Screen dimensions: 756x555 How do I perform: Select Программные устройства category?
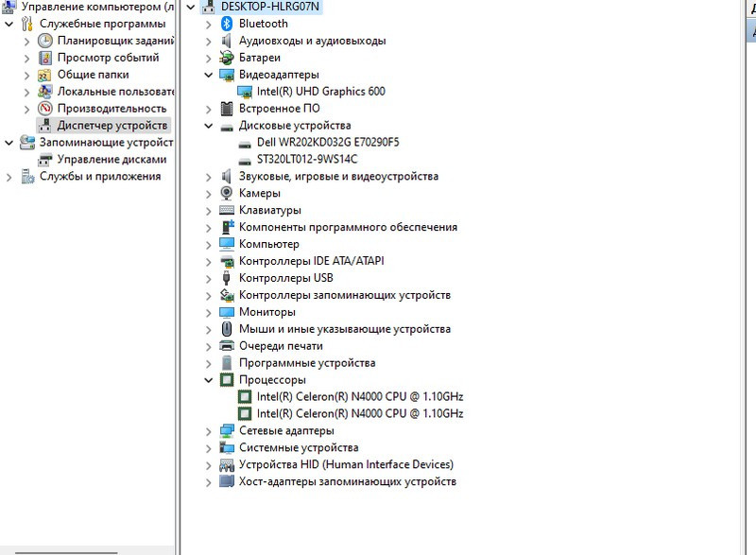point(307,363)
